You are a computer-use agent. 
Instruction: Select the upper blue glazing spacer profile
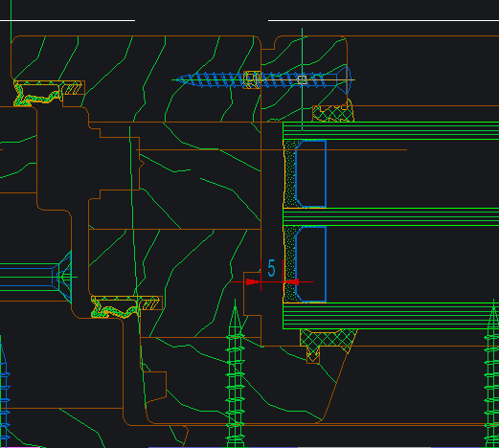coord(310,173)
